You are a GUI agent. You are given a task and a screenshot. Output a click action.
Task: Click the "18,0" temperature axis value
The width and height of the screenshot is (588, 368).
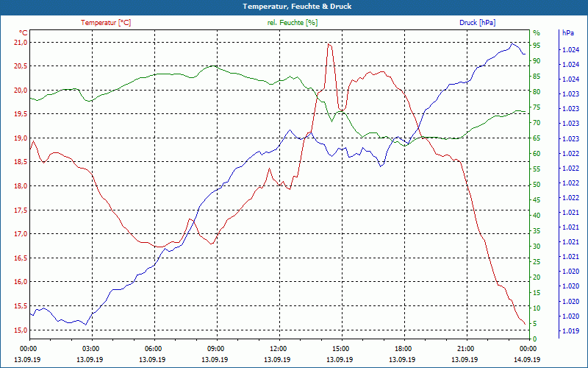coord(21,186)
